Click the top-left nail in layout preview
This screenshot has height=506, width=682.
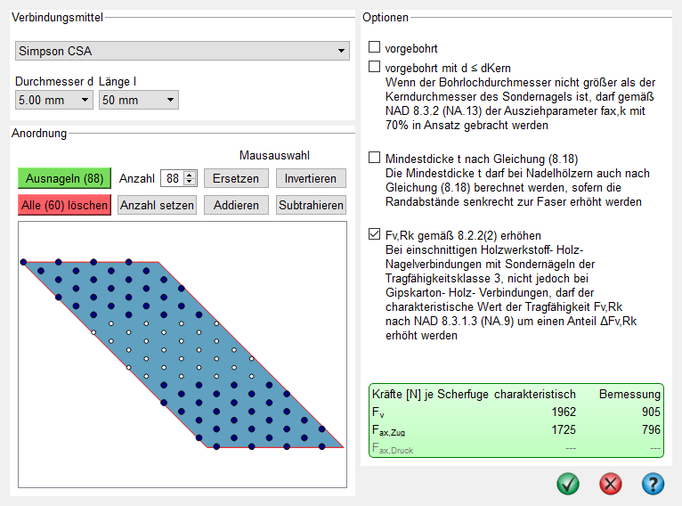[x=24, y=262]
